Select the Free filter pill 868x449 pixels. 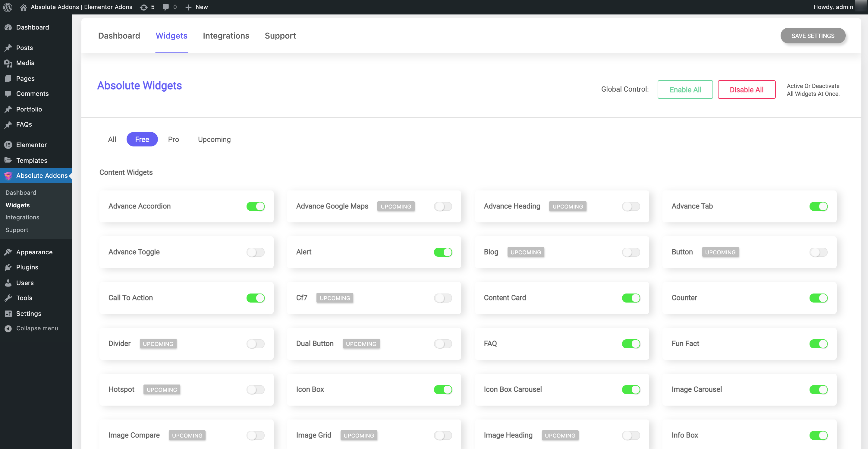click(142, 140)
